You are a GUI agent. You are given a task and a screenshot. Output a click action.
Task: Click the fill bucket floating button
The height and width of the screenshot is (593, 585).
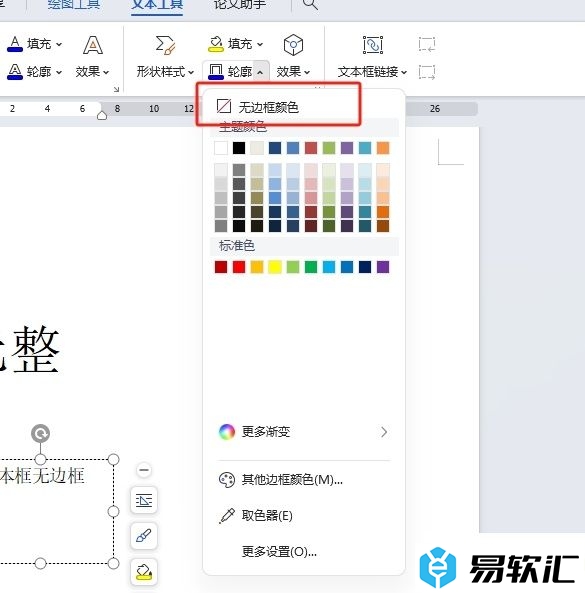144,571
